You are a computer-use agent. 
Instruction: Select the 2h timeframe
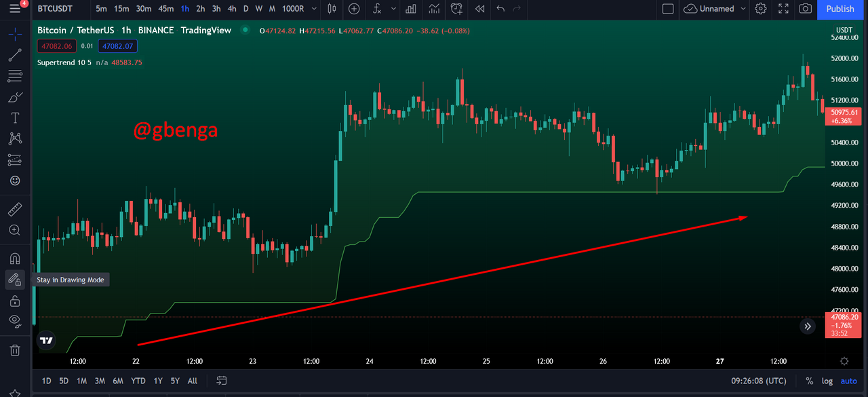point(201,9)
